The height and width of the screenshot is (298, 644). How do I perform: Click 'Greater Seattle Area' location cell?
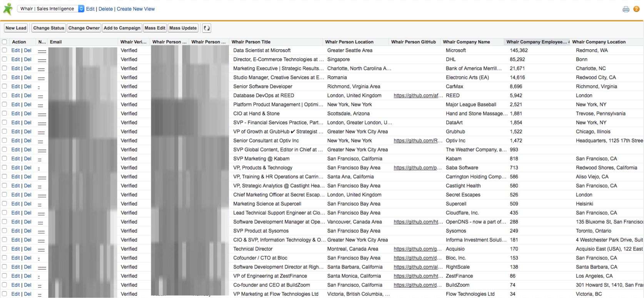(350, 50)
